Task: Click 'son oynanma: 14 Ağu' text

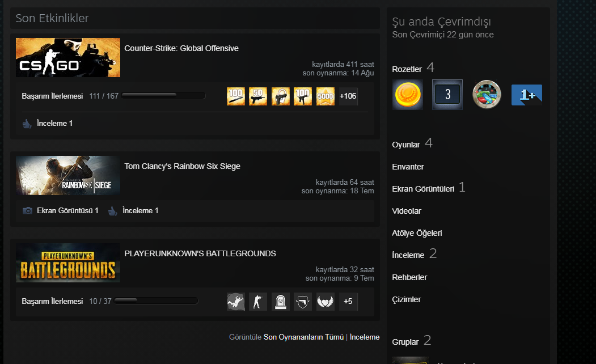Action: pyautogui.click(x=339, y=73)
